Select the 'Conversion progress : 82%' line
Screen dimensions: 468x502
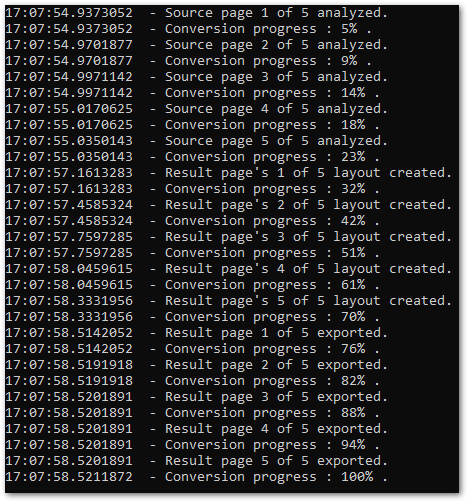point(192,381)
